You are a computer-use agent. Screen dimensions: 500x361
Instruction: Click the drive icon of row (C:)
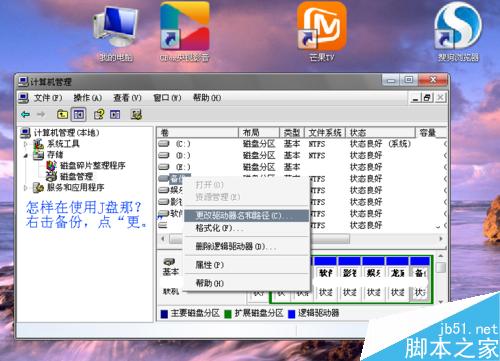coord(164,144)
